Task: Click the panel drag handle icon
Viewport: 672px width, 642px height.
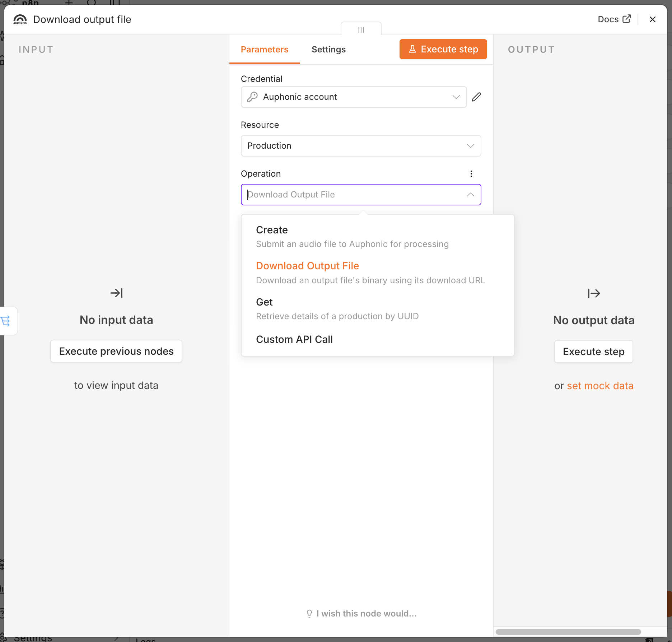Action: pos(361,30)
